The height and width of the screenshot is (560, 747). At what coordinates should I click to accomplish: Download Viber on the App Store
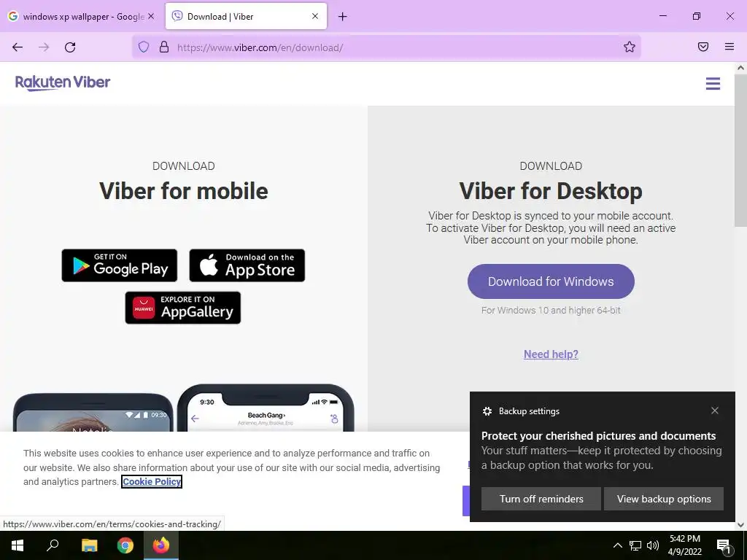point(247,265)
